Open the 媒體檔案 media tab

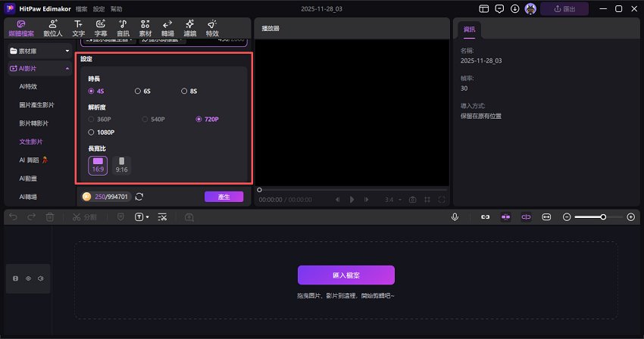(21, 28)
